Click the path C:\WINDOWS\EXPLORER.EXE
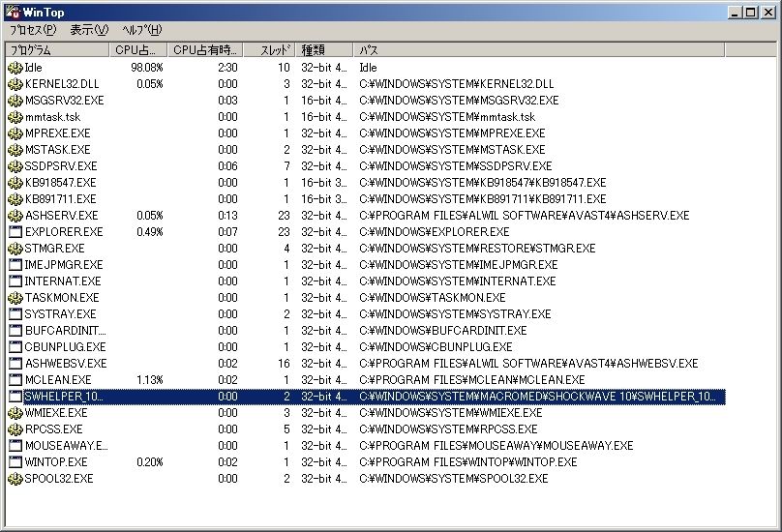Image resolution: width=782 pixels, height=532 pixels. 435,232
